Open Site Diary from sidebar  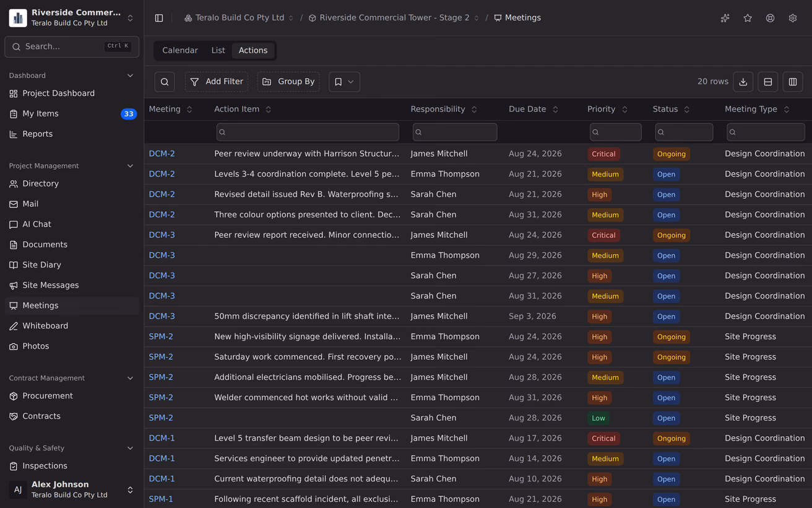point(72,265)
